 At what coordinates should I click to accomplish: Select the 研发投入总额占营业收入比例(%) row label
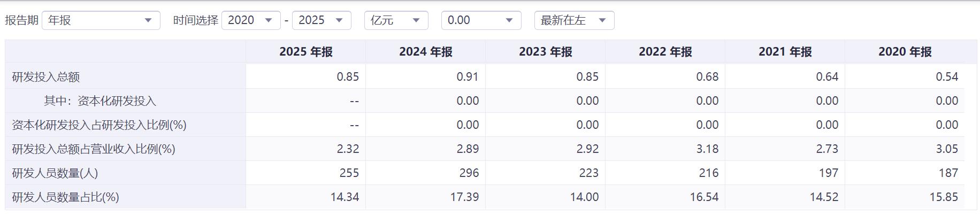coord(94,149)
